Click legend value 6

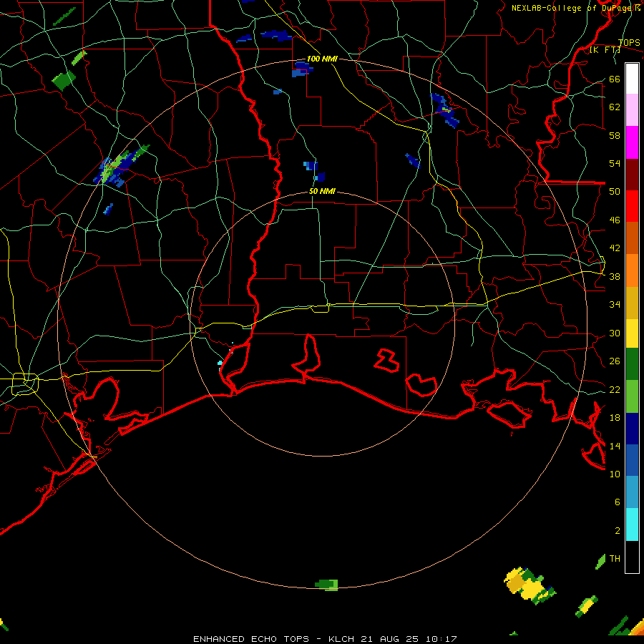point(618,502)
